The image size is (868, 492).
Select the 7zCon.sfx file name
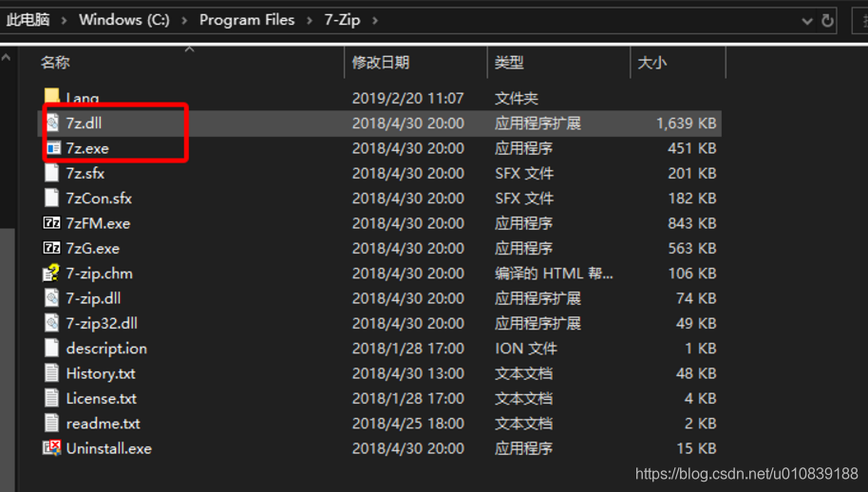coord(99,199)
